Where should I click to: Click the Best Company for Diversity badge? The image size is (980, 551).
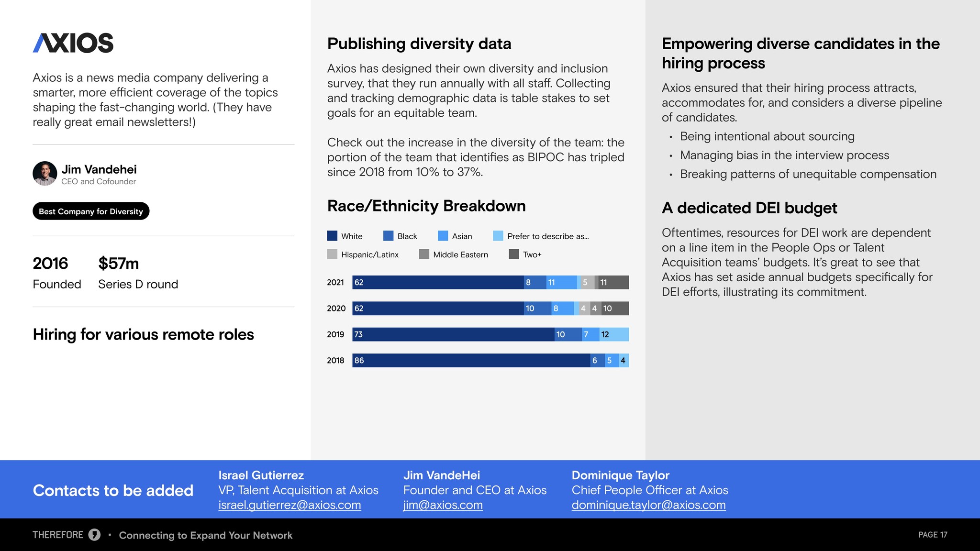pos(91,211)
